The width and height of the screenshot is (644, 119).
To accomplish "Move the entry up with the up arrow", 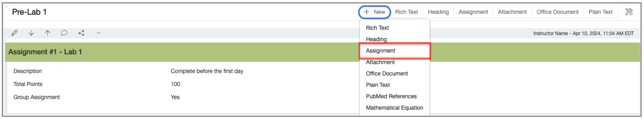I will 48,33.
